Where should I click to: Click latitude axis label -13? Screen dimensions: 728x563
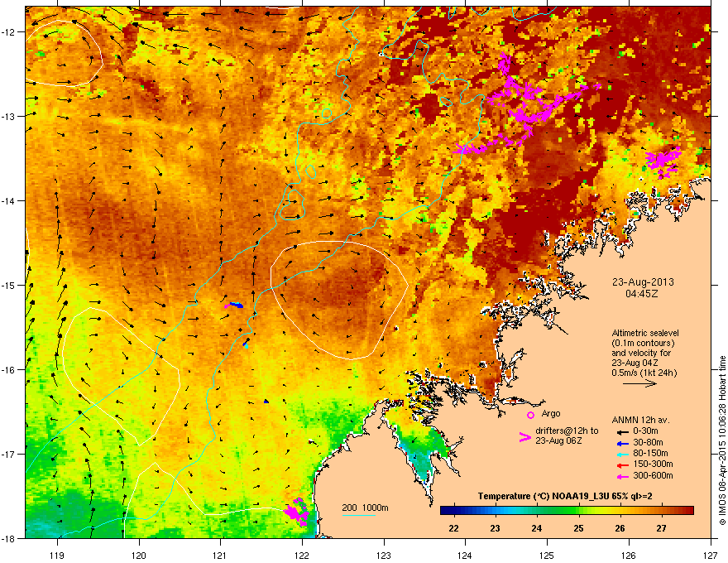pyautogui.click(x=8, y=117)
